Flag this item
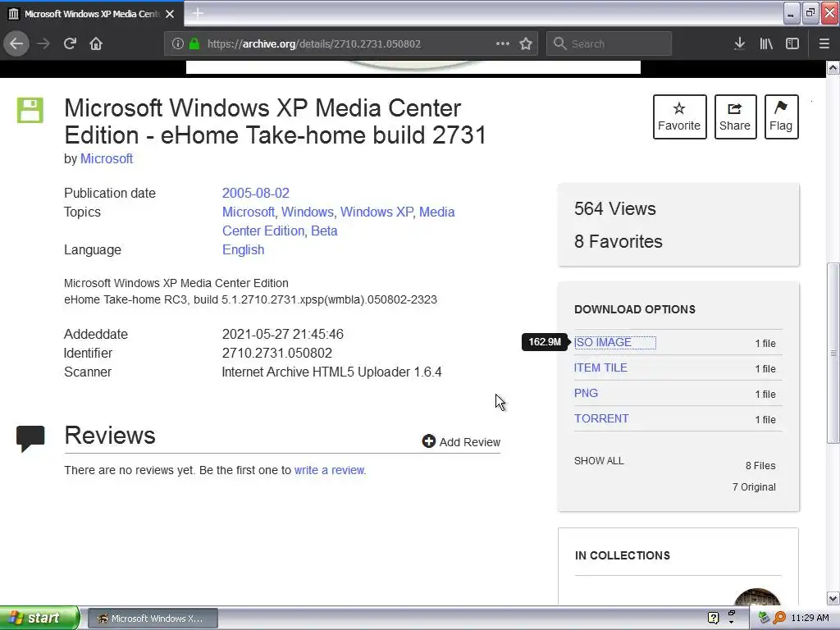 [x=781, y=116]
